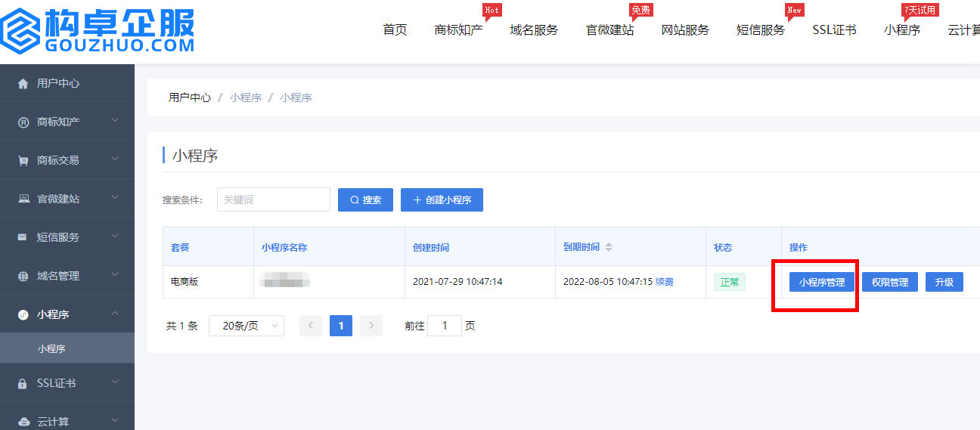
Task: Click the 续费 renewal link
Action: coord(665,282)
